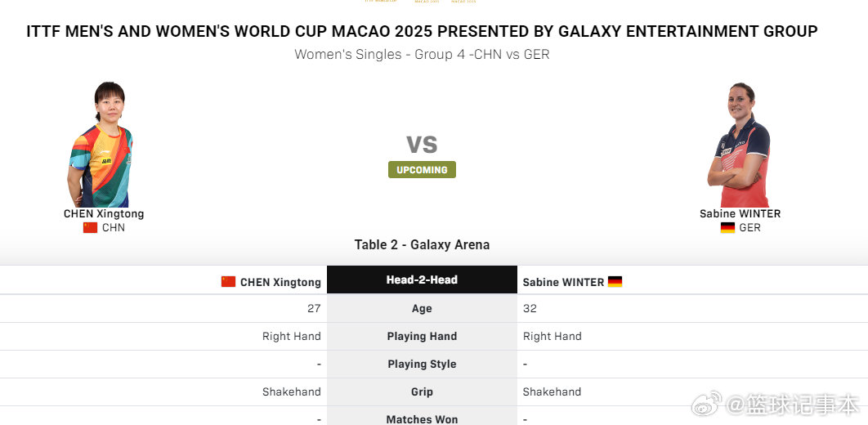Screen dimensions: 868x425
Task: Click the Weibo logo watermark
Action: tap(708, 403)
